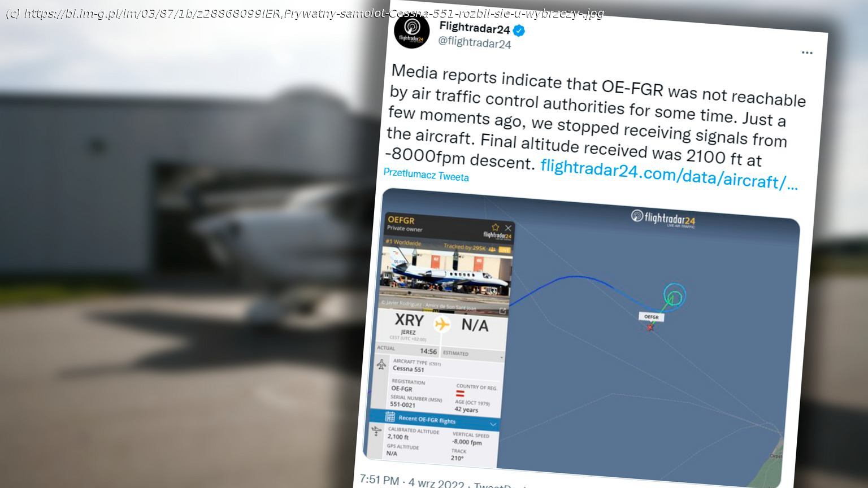Open the @flightradar24 handle
Image resolution: width=868 pixels, height=488 pixels.
pos(475,42)
